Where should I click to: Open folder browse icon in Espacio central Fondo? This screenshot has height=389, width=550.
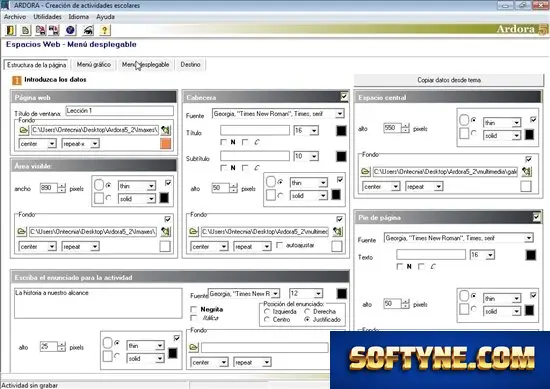pos(365,172)
